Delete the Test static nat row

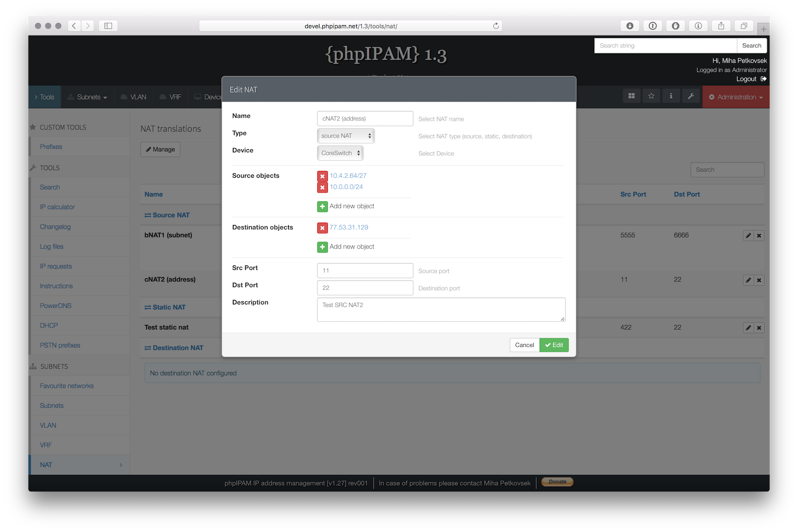pyautogui.click(x=759, y=328)
